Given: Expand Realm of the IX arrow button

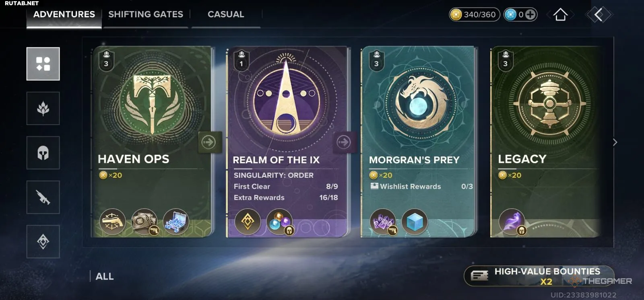Looking at the screenshot, I should pos(345,142).
